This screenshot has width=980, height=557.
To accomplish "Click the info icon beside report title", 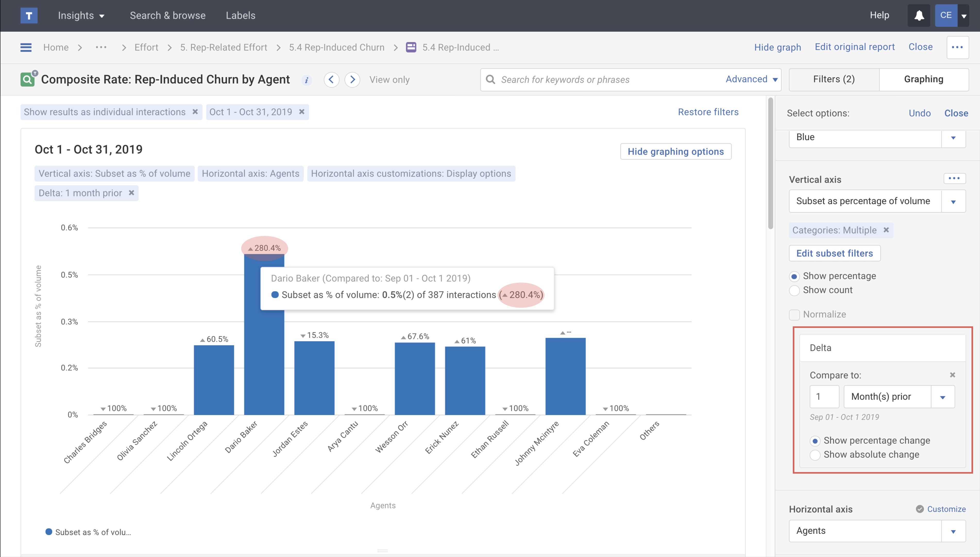I will (x=306, y=80).
